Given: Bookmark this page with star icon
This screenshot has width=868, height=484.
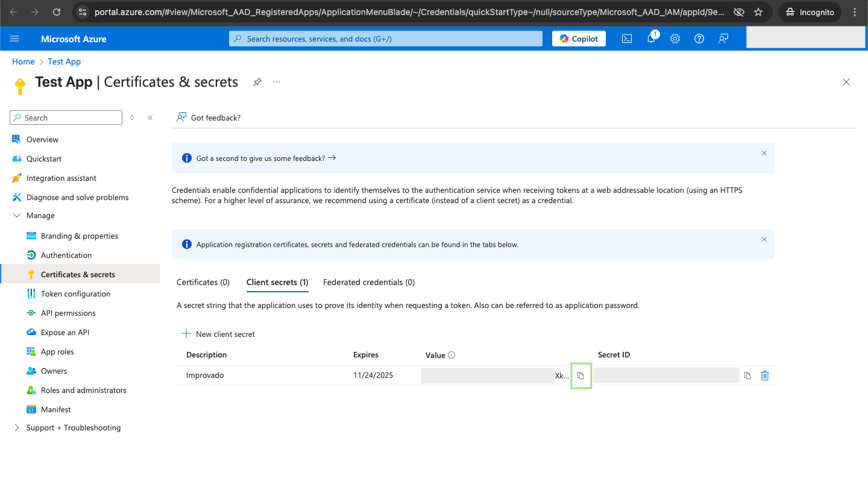Looking at the screenshot, I should coord(758,12).
